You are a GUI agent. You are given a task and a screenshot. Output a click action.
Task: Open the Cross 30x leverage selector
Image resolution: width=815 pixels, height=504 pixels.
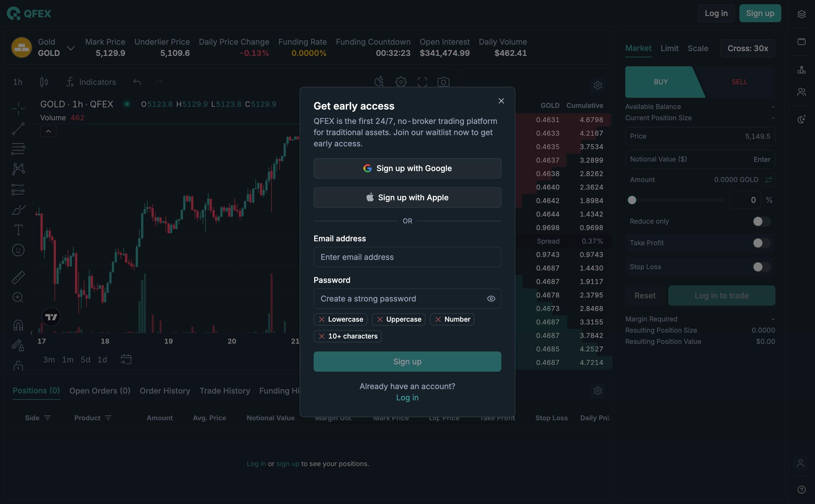748,48
